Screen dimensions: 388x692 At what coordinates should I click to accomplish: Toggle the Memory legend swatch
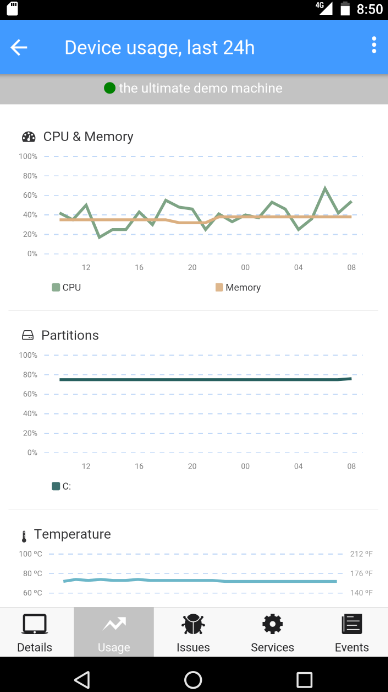[219, 287]
